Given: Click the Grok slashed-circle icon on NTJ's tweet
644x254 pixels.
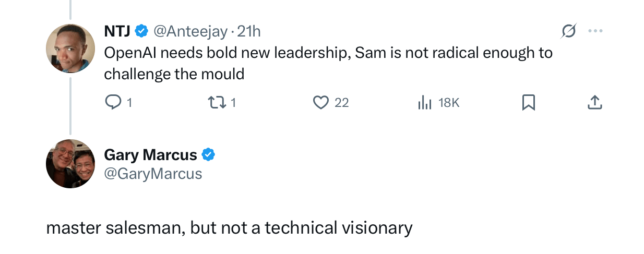Looking at the screenshot, I should (568, 32).
